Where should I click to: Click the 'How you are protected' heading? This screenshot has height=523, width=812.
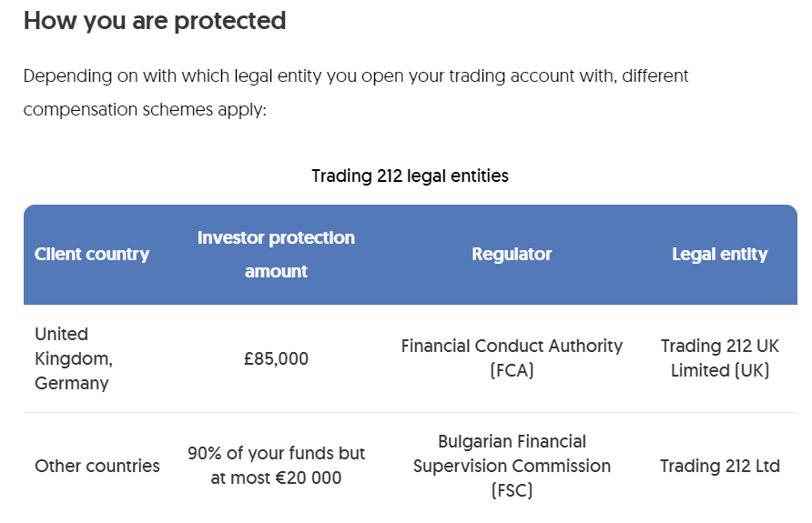tap(155, 21)
